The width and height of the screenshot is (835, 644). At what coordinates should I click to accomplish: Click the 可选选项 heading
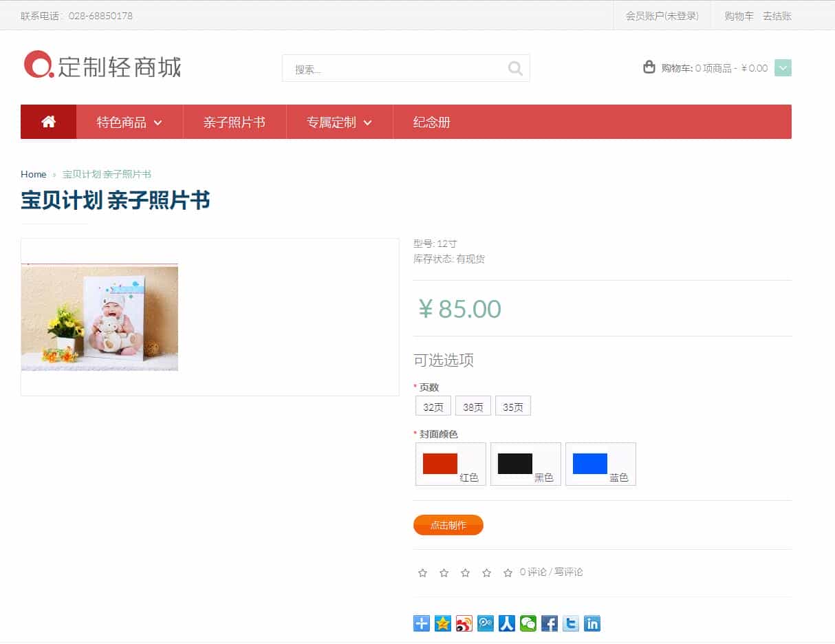(x=444, y=360)
